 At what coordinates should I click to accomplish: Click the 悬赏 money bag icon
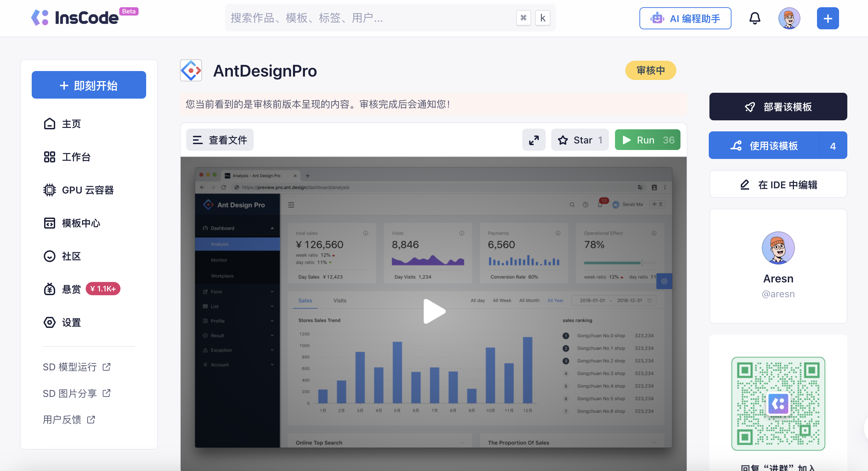pyautogui.click(x=50, y=289)
